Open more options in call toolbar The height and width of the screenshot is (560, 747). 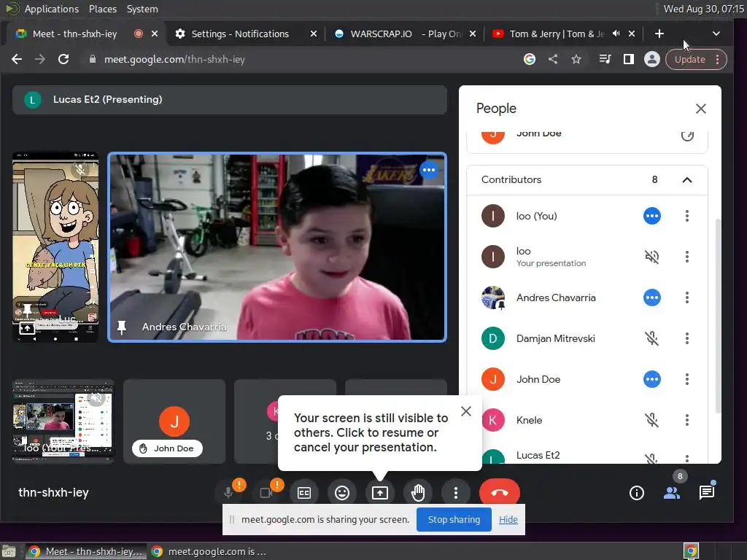click(x=455, y=493)
